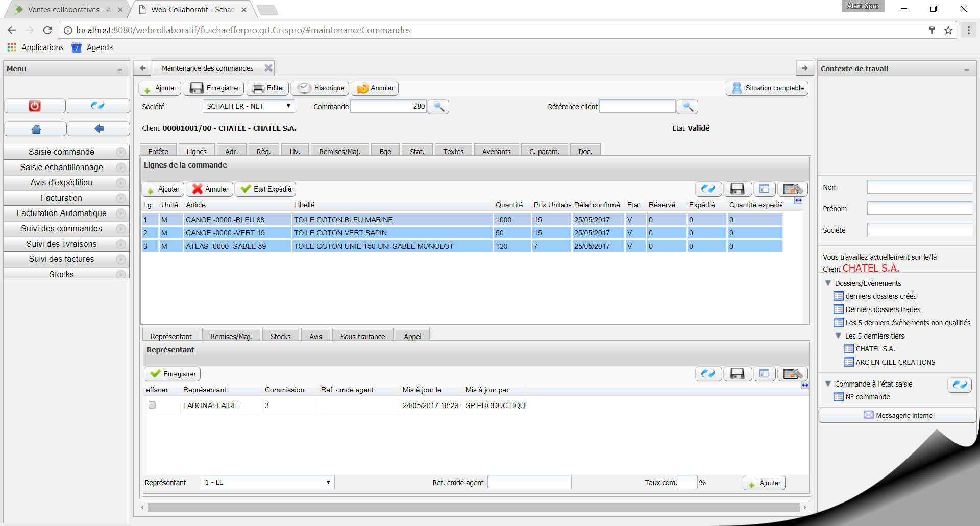Click the blue back arrow icon in the menu
The height and width of the screenshot is (526, 980).
[x=98, y=128]
